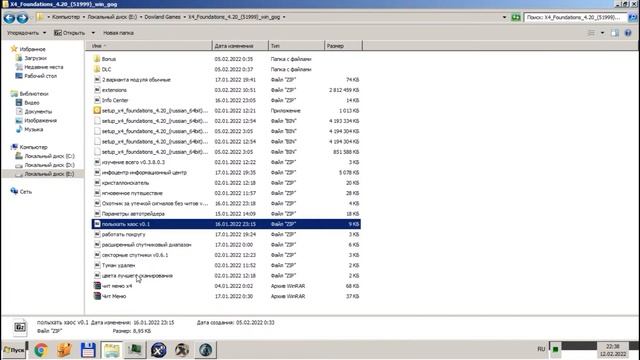This screenshot has height=360, width=640.
Task: Click the Избранное star icon
Action: click(14, 49)
